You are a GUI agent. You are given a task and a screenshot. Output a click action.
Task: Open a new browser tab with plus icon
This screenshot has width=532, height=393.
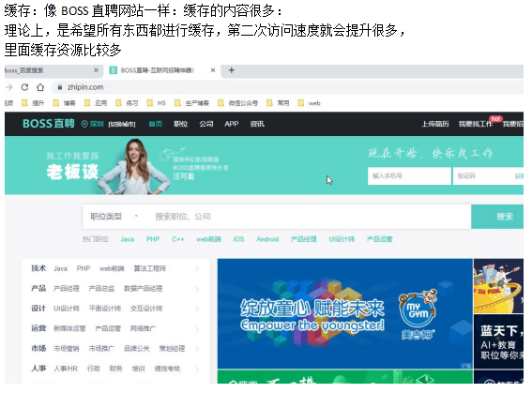point(232,70)
